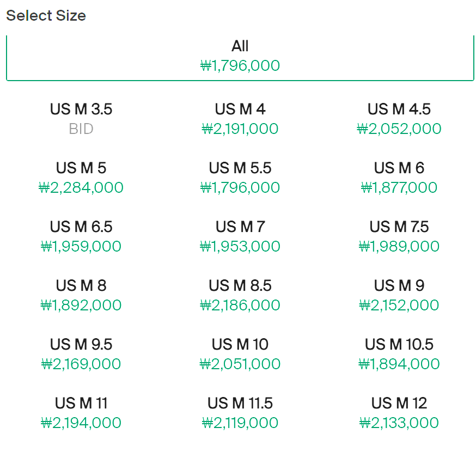The height and width of the screenshot is (452, 476).
Task: Choose size US M 3.5 BID
Action: pyautogui.click(x=81, y=119)
